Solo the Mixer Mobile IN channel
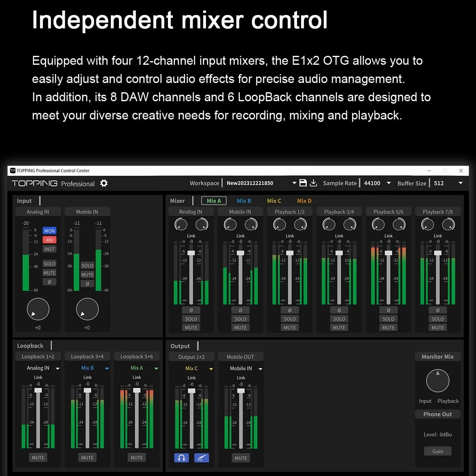The height and width of the screenshot is (476, 476). coord(240,319)
